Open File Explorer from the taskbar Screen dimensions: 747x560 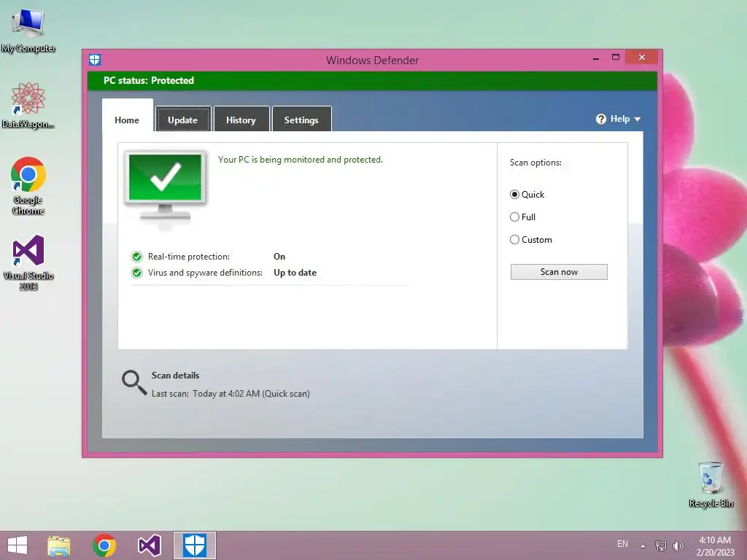click(x=58, y=545)
